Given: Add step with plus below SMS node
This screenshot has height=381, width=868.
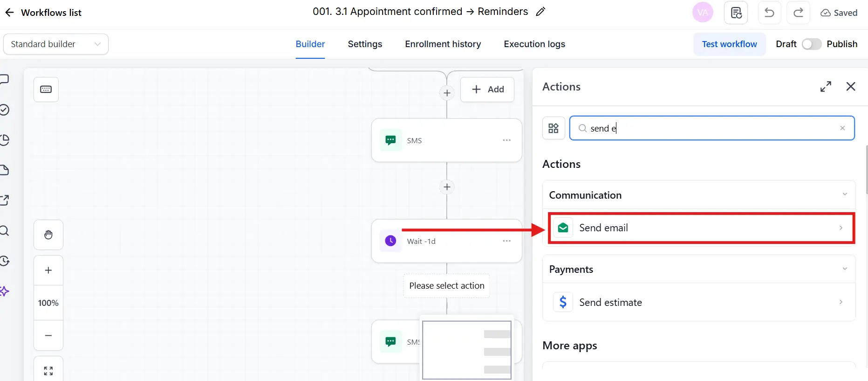Looking at the screenshot, I should (447, 187).
